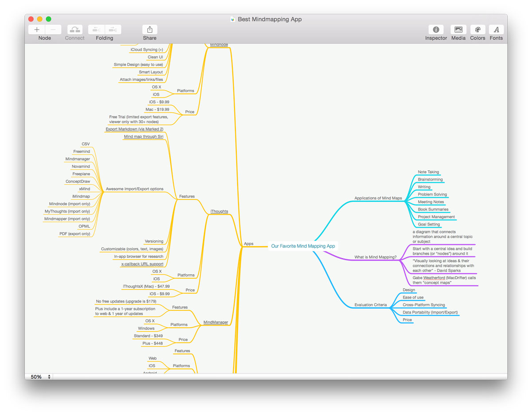Select the ConceptDraw node
This screenshot has width=532, height=415.
(78, 181)
